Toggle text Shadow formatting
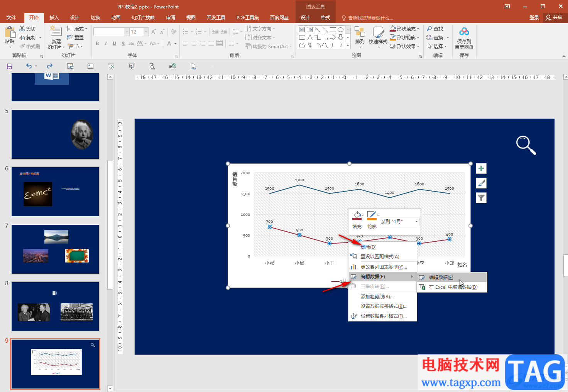Image resolution: width=568 pixels, height=392 pixels. click(123, 44)
